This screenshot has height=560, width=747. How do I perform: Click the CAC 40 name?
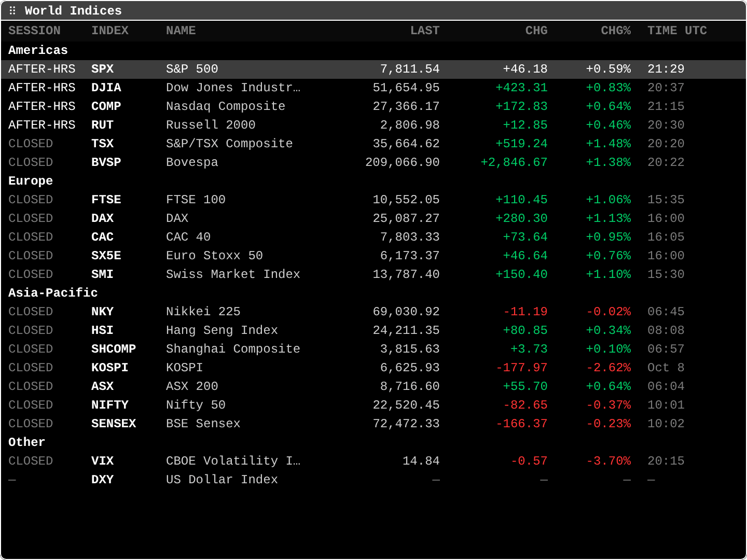188,237
